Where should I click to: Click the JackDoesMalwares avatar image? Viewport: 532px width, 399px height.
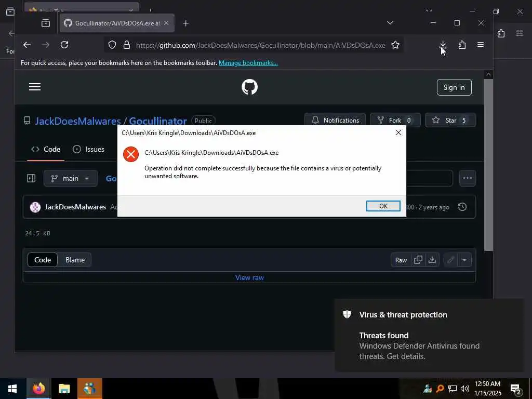35,207
